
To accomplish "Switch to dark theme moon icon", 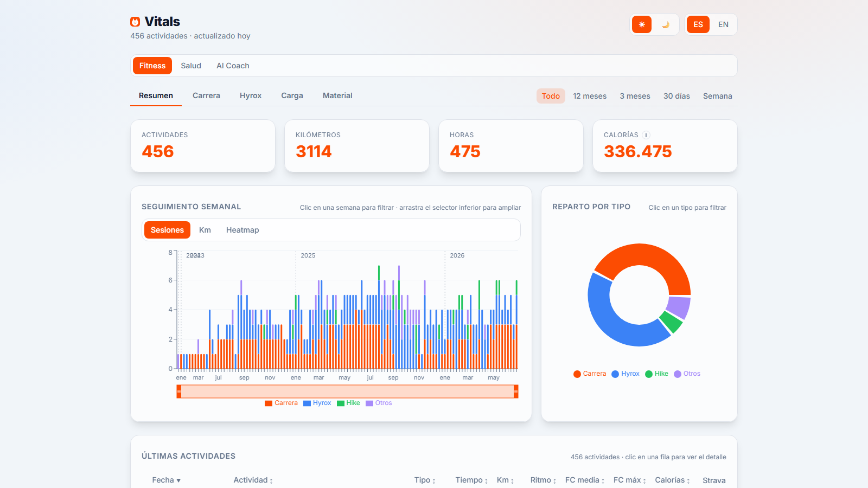I will tap(666, 24).
